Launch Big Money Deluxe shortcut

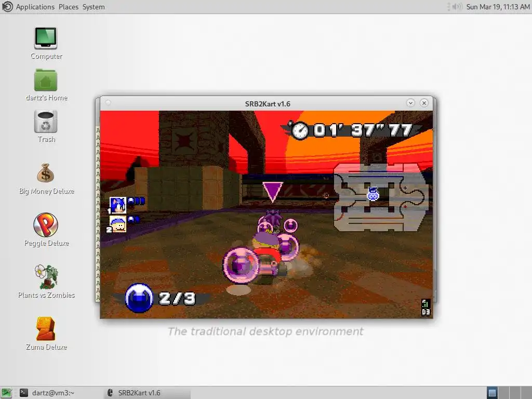pyautogui.click(x=46, y=179)
